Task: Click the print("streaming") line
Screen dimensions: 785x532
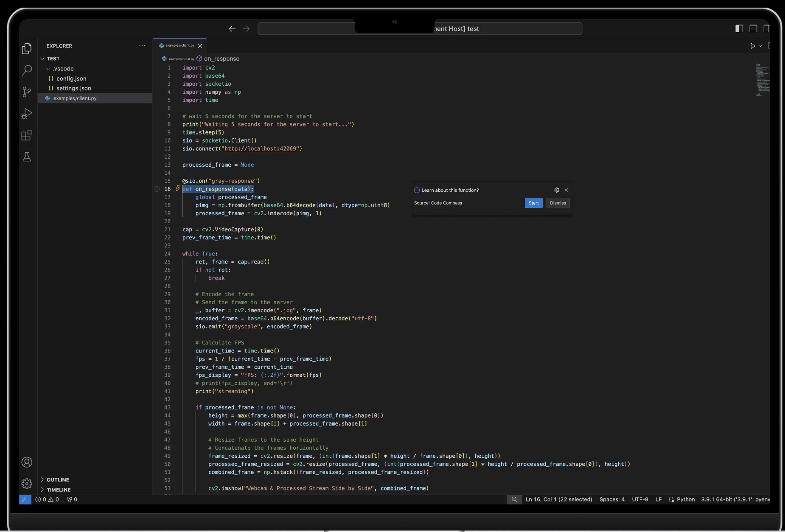Action: [x=224, y=391]
